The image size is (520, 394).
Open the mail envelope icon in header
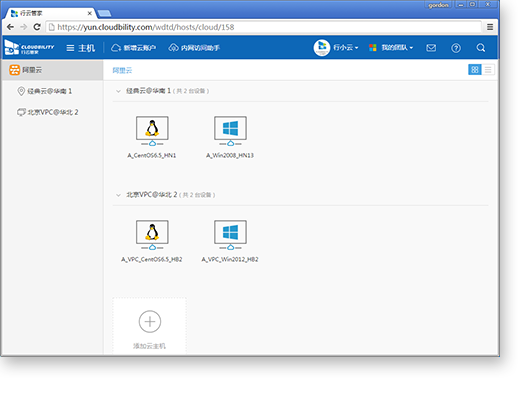coord(431,48)
